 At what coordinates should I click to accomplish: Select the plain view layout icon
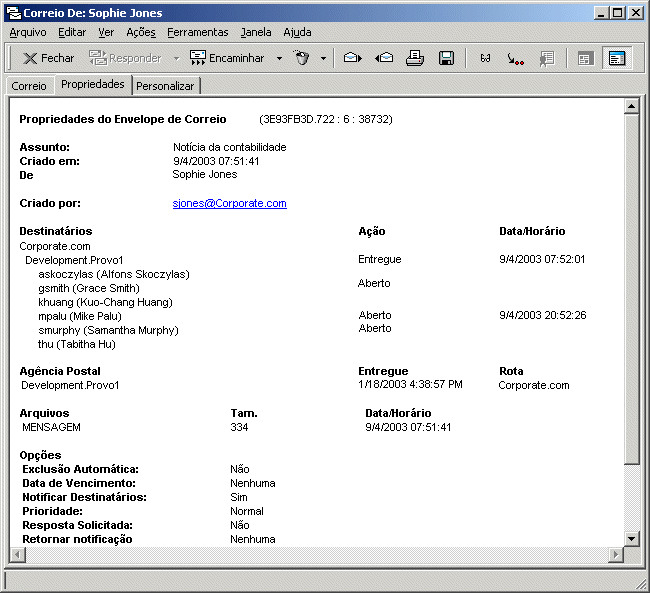point(585,58)
